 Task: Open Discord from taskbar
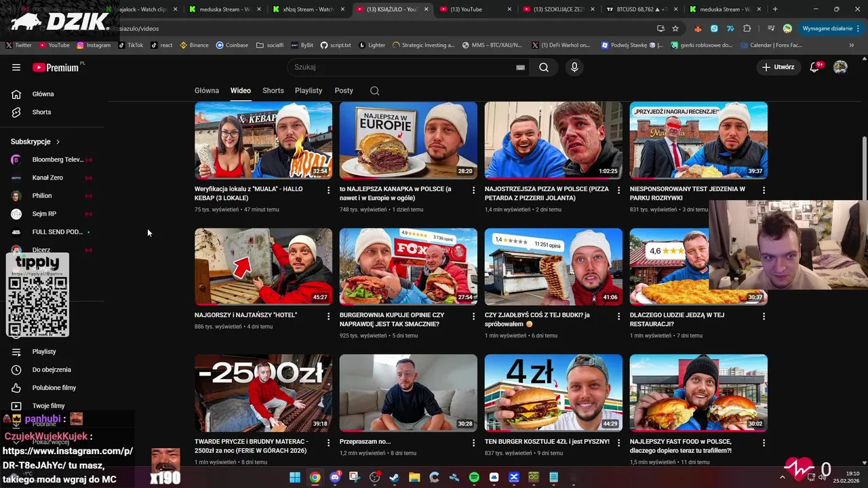(334, 477)
